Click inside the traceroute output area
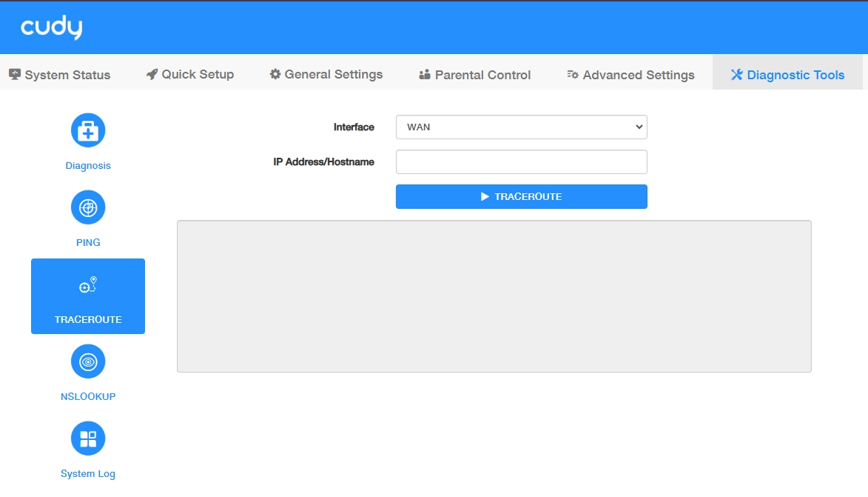868x497 pixels. click(x=494, y=296)
